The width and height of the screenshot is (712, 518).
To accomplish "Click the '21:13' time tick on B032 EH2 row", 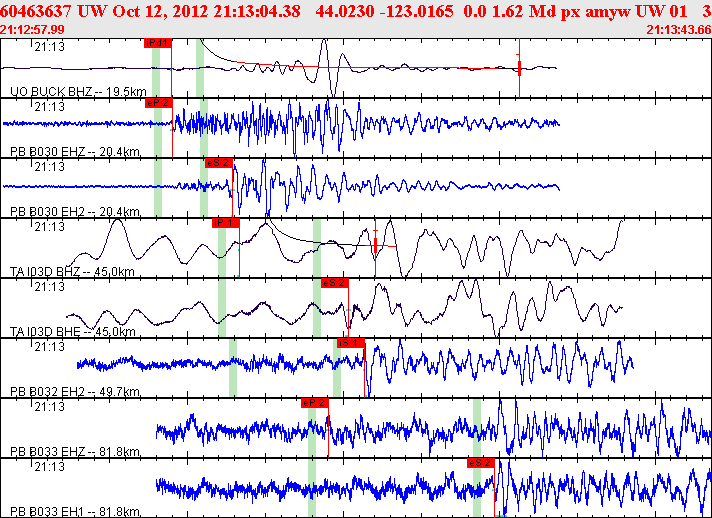I will (x=49, y=346).
